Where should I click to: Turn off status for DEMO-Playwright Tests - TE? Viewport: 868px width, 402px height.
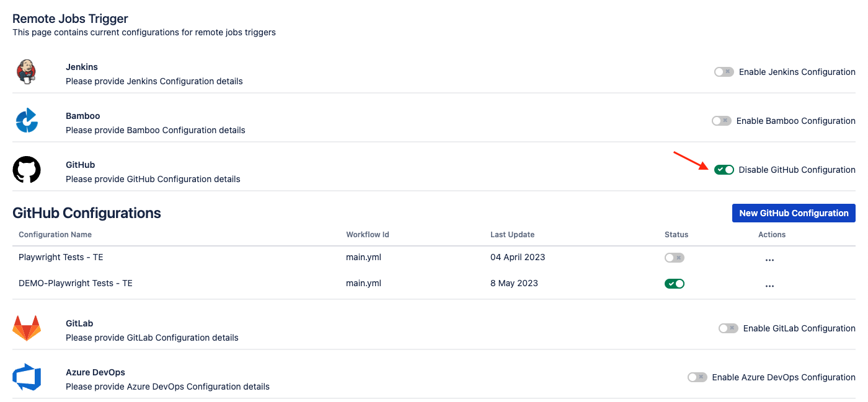click(x=675, y=284)
